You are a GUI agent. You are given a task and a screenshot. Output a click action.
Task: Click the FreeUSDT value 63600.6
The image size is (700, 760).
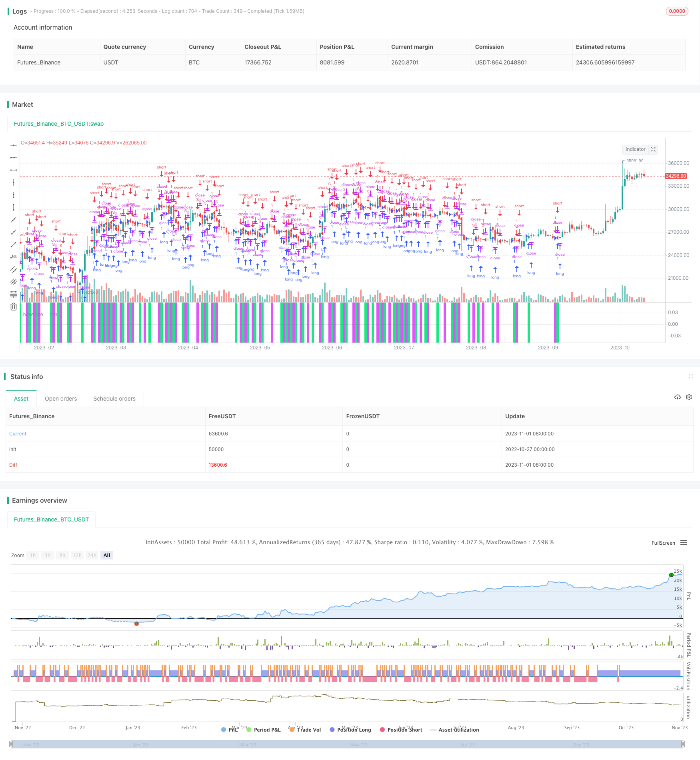point(218,434)
